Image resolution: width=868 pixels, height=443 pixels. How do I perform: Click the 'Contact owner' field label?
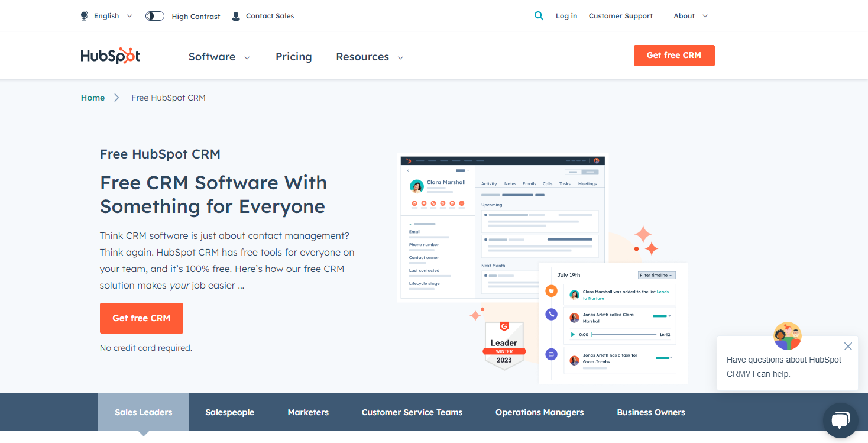tap(424, 258)
